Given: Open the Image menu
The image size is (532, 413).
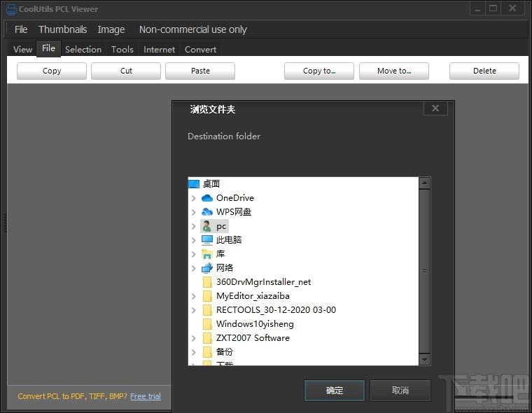Looking at the screenshot, I should [x=111, y=29].
